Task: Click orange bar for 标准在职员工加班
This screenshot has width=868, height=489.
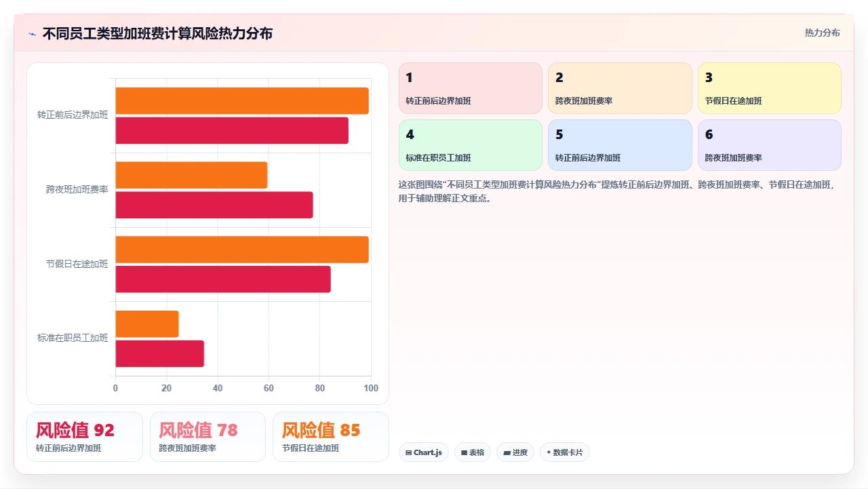Action: [x=147, y=324]
